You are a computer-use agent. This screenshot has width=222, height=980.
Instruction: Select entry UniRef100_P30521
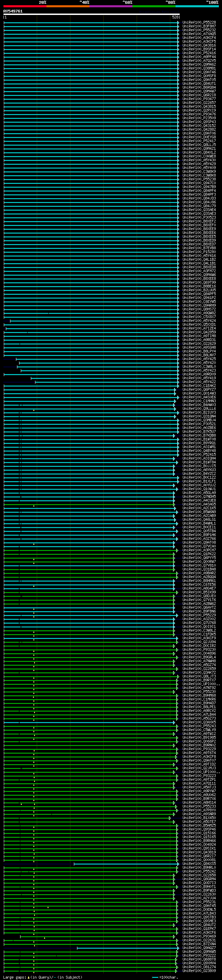click(x=199, y=424)
